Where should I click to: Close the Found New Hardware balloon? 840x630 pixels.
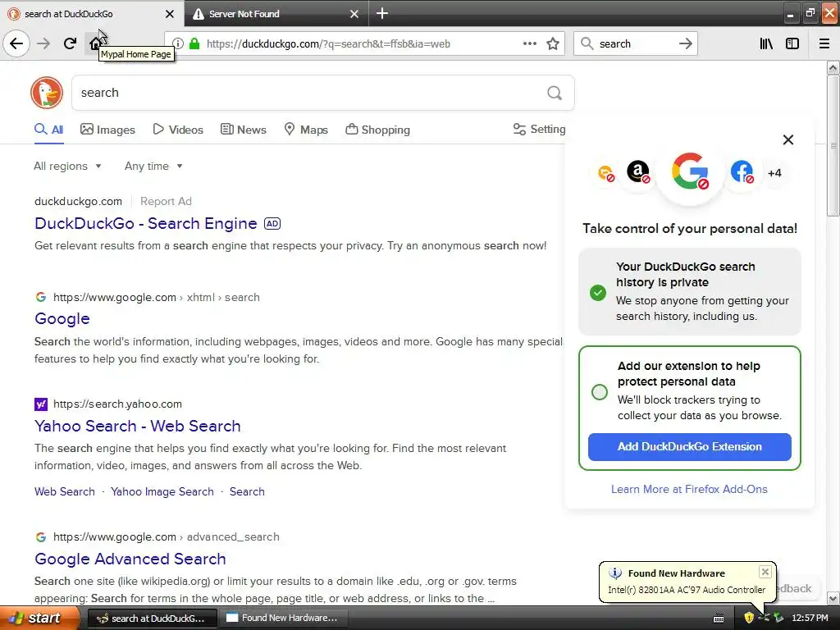tap(765, 572)
